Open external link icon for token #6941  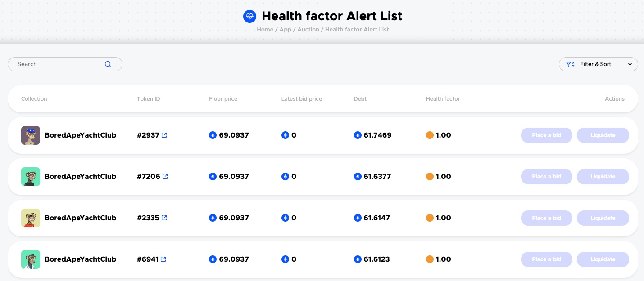point(163,259)
